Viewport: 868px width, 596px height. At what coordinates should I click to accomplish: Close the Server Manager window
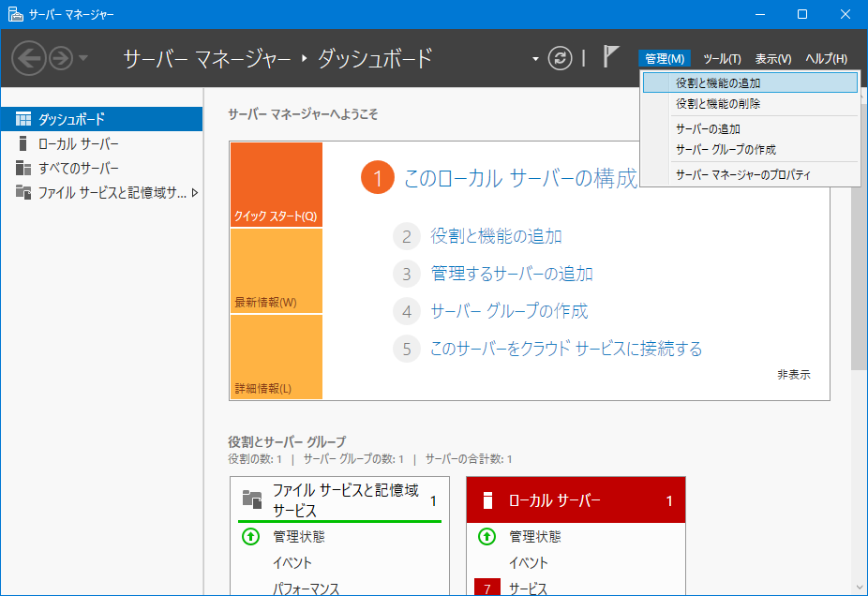coord(845,14)
